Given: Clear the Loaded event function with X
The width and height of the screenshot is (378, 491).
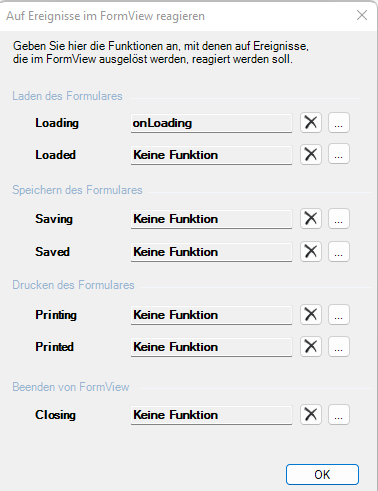Looking at the screenshot, I should (x=311, y=154).
